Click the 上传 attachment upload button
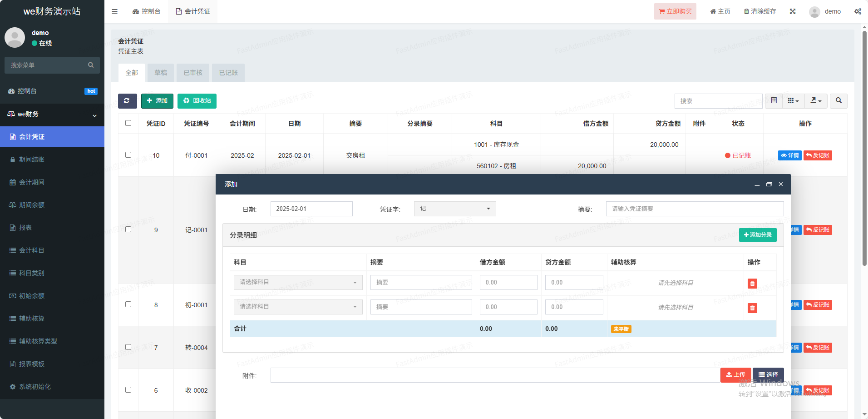 tap(735, 375)
